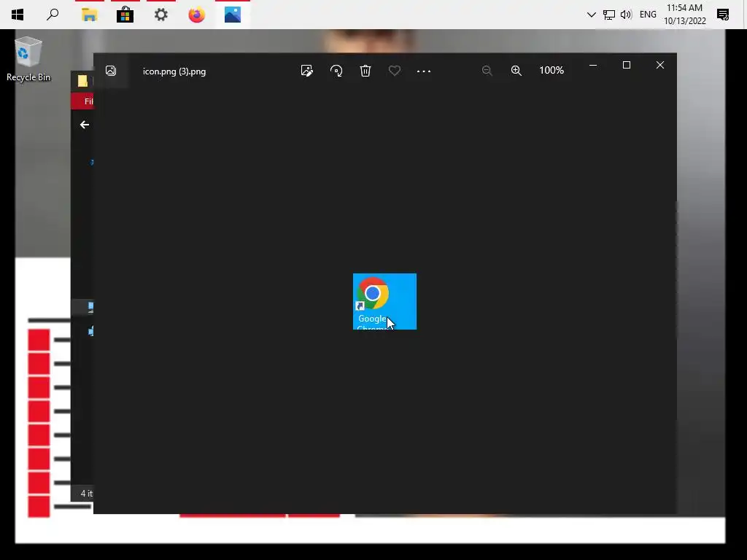Open Firefox from the taskbar
This screenshot has width=747, height=560.
[x=197, y=15]
